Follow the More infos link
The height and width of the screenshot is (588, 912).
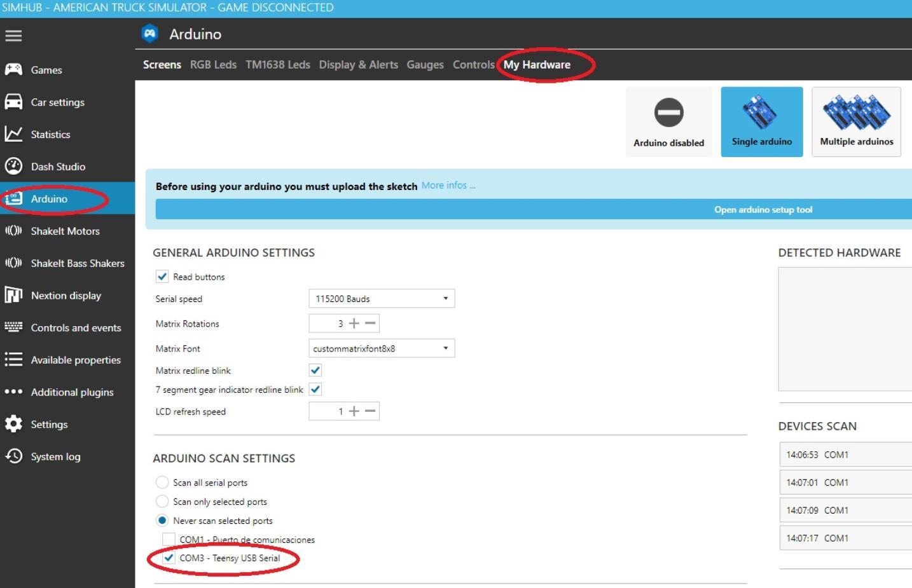[x=448, y=186]
